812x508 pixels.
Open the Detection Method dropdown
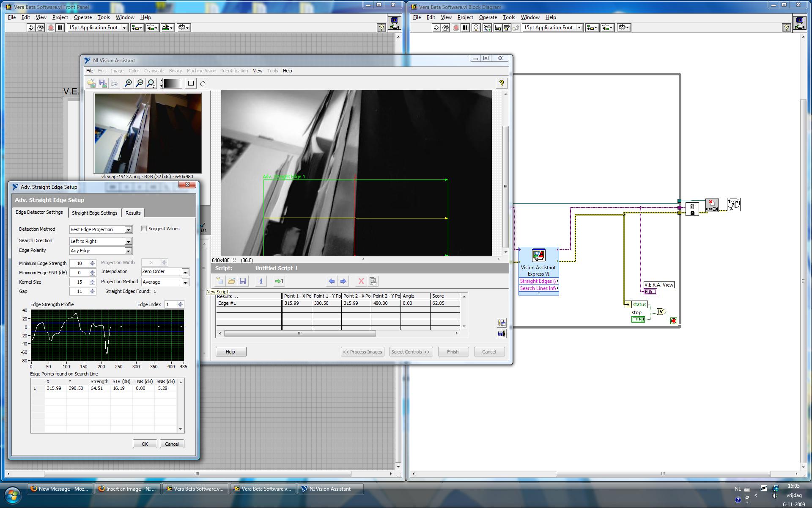click(x=128, y=229)
